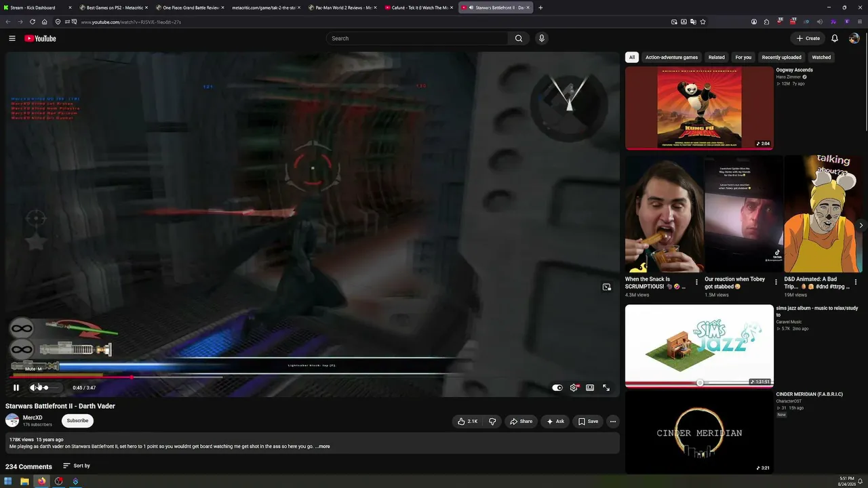Select the Watched chip

tap(821, 58)
